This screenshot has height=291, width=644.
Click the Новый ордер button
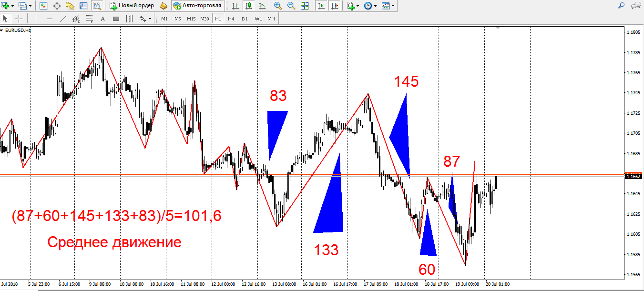pos(132,6)
